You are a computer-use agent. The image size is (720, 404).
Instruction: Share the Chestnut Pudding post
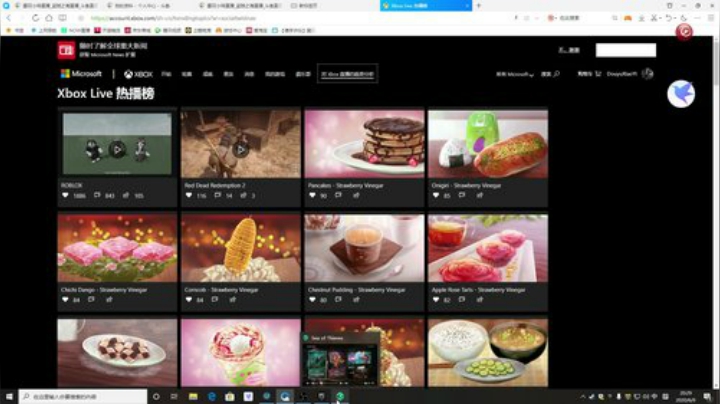pyautogui.click(x=356, y=300)
